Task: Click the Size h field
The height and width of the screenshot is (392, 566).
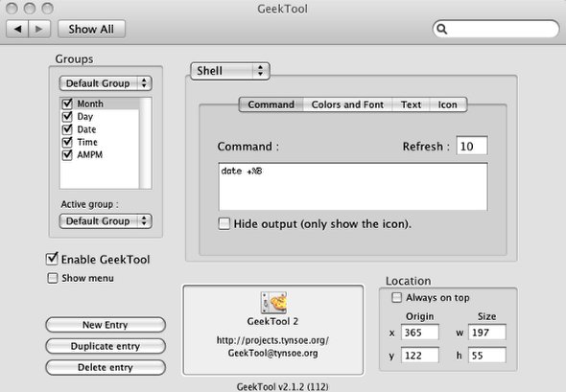Action: (x=487, y=356)
